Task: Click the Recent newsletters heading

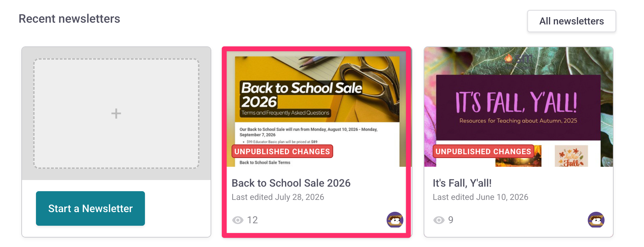Action: tap(69, 18)
